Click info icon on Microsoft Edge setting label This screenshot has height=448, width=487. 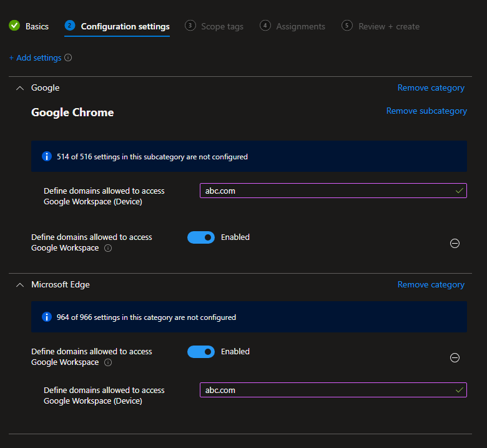tap(108, 362)
